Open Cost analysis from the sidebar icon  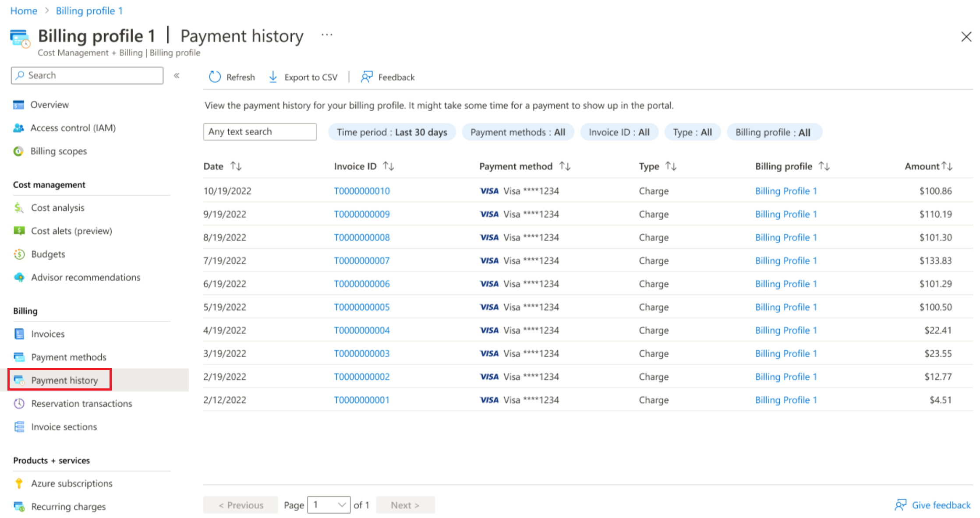[x=19, y=208]
